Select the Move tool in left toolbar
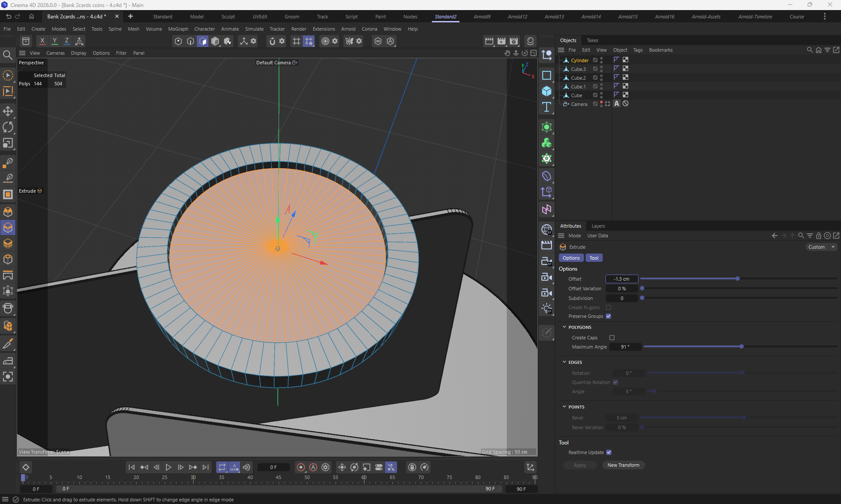 click(8, 111)
